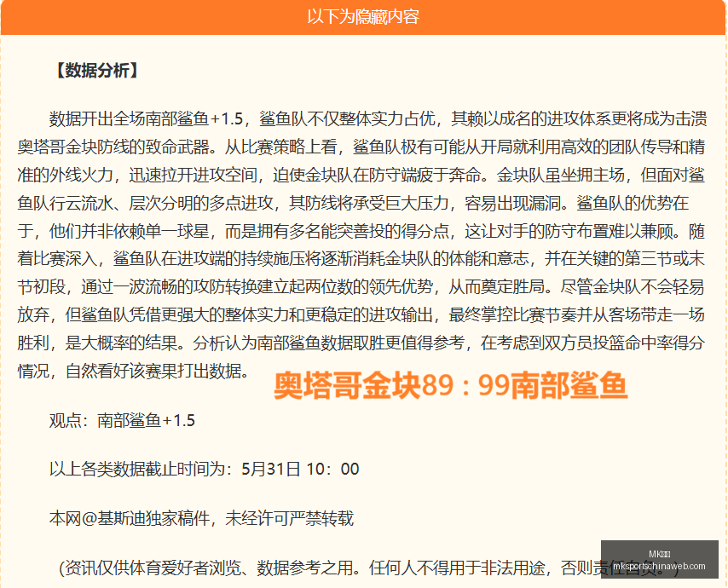The image size is (728, 588).
Task: Click the data cutoff time line 5月31日 10：00
Action: (205, 470)
